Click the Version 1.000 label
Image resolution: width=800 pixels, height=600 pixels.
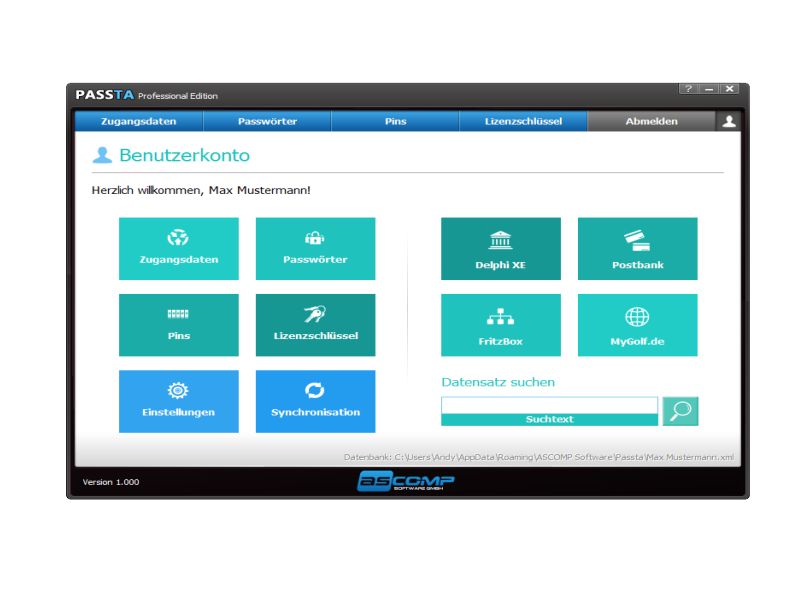[x=111, y=482]
